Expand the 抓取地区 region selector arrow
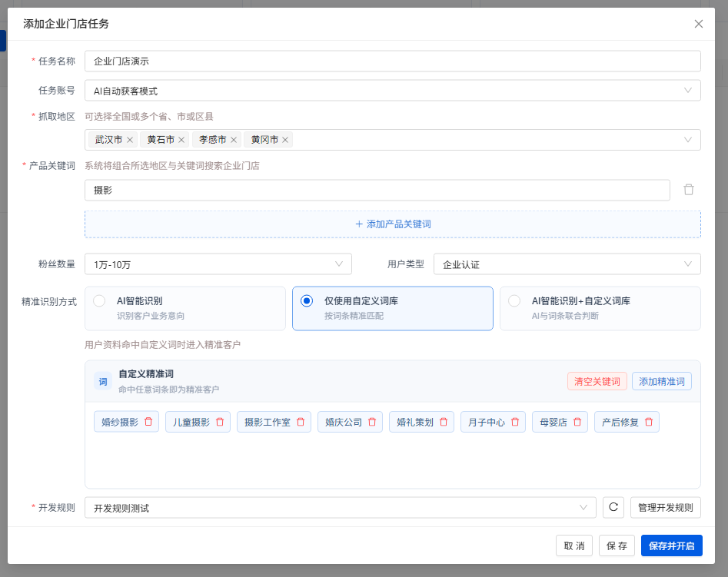The width and height of the screenshot is (728, 577). coord(687,140)
